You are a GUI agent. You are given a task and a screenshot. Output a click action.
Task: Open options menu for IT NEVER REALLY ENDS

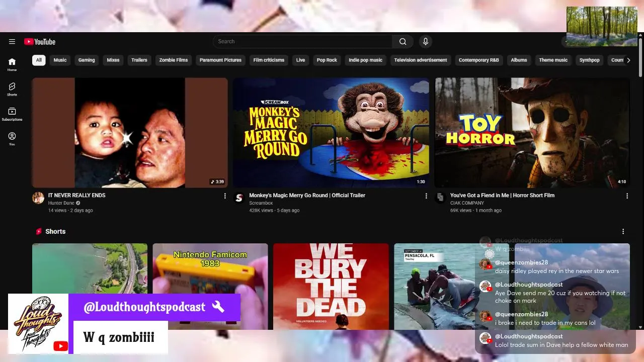(x=225, y=196)
